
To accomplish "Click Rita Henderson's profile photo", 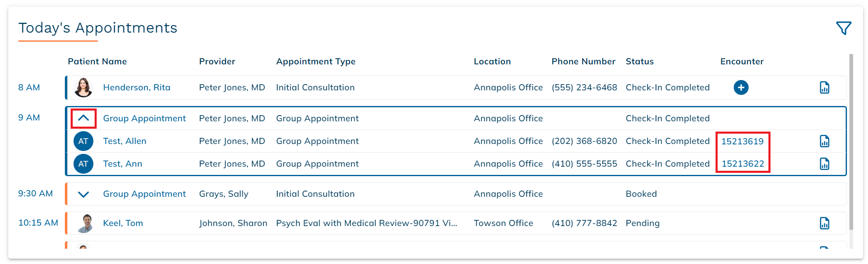I will click(83, 87).
